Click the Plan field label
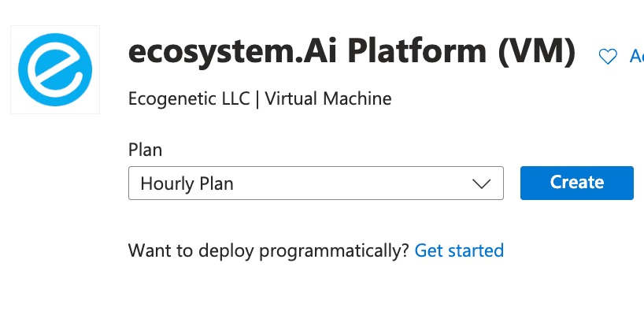The height and width of the screenshot is (315, 644). click(x=145, y=149)
